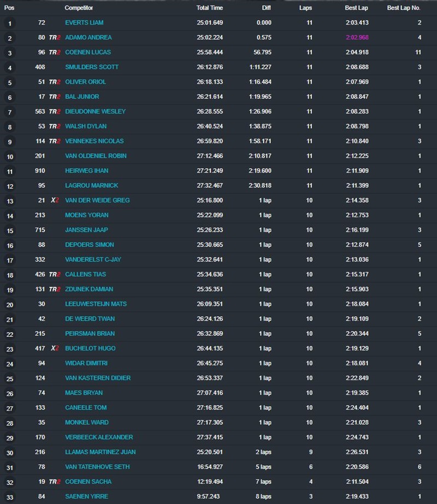This screenshot has width=437, height=504.
Task: Click the position 33 circle badge
Action: [10, 496]
